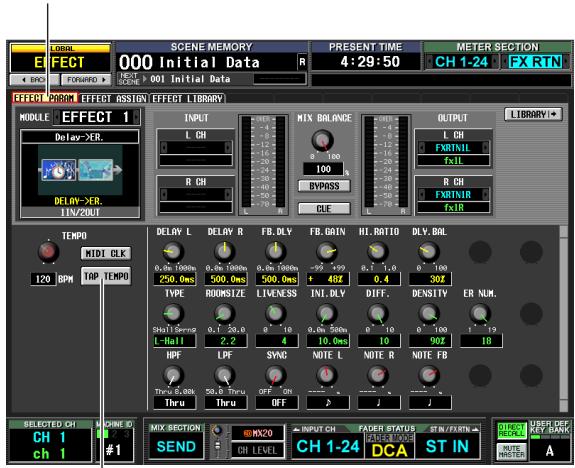The width and height of the screenshot is (575, 468).
Task: Click the NOTE FB knob
Action: point(429,376)
